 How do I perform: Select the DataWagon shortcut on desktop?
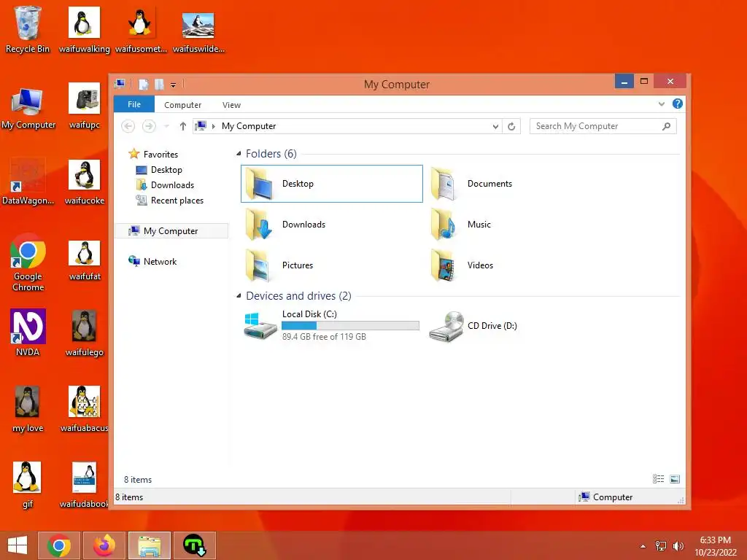pos(28,182)
